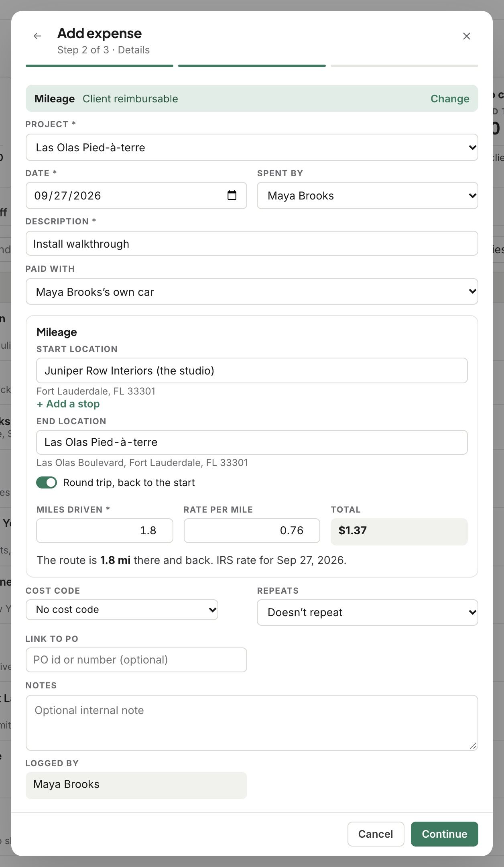Screen dimensions: 504x867
Task: Click the $1.37 total value
Action: [353, 531]
